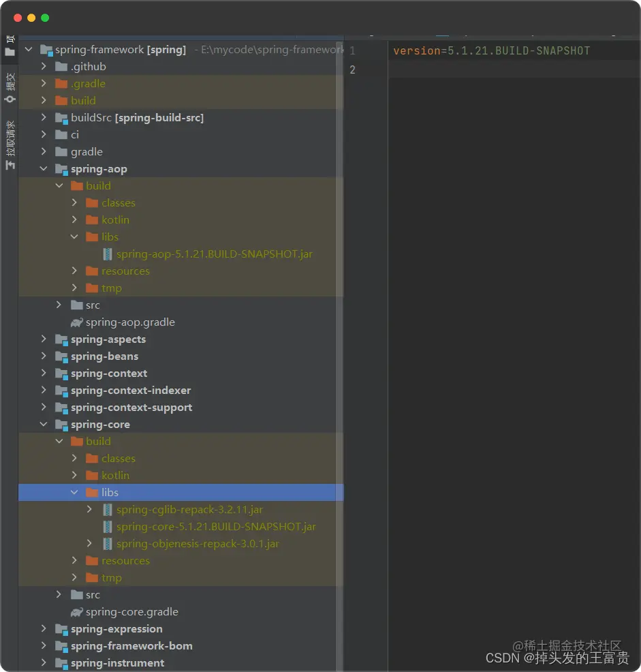The image size is (641, 672).
Task: Collapse the spring-core module
Action: (44, 424)
